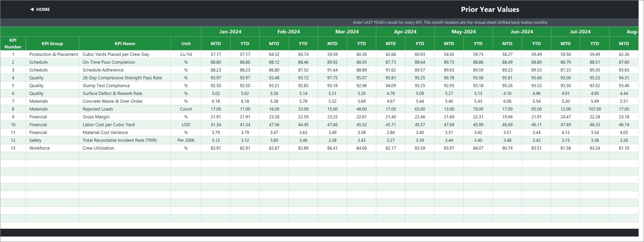The width and height of the screenshot is (644, 242).
Task: Click the Apr-2024 month header
Action: coord(405,32)
